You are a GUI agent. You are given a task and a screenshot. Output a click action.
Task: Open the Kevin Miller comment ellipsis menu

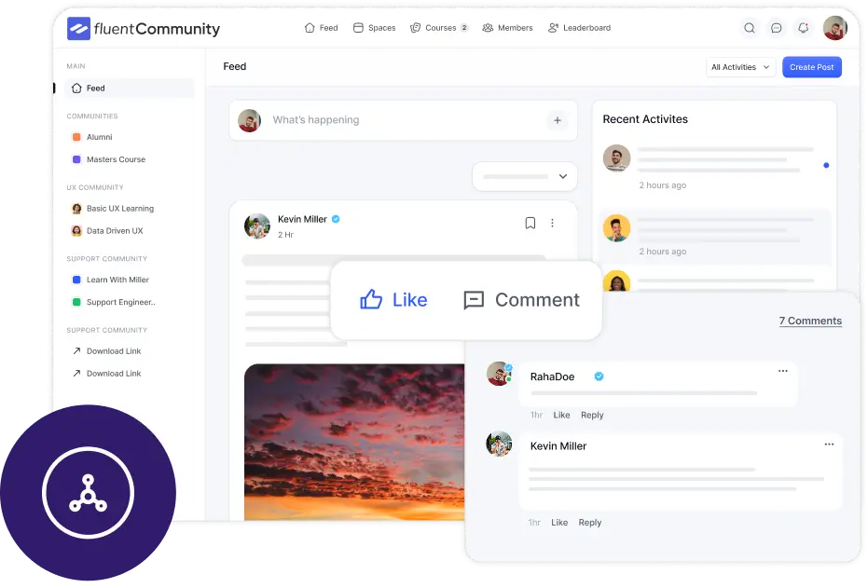(829, 444)
